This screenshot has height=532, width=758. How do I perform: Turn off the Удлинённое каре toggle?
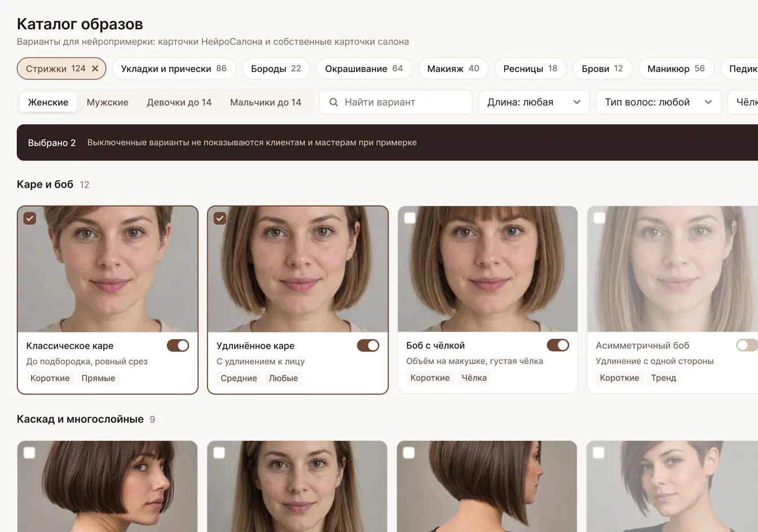(368, 345)
